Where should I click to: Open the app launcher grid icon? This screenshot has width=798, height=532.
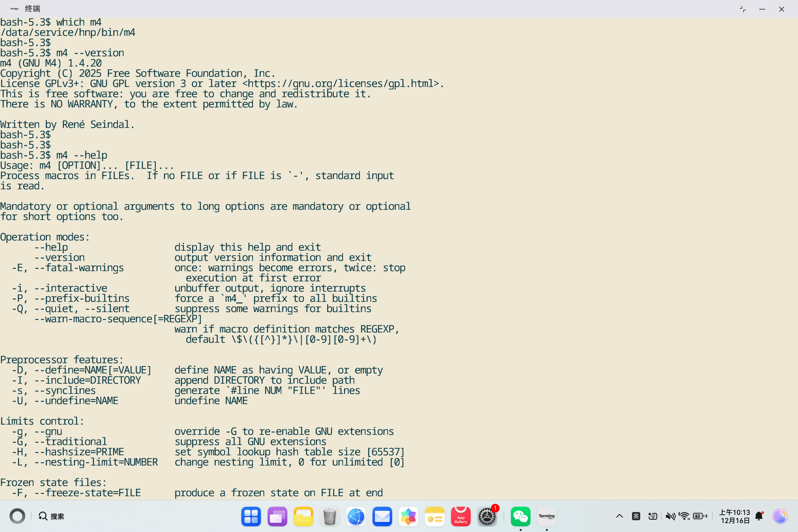coord(251,516)
